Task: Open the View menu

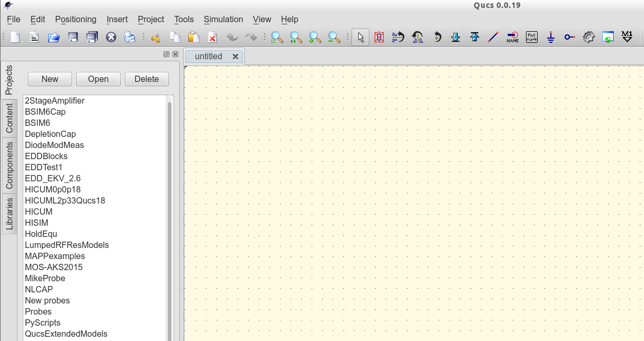Action: [x=262, y=19]
